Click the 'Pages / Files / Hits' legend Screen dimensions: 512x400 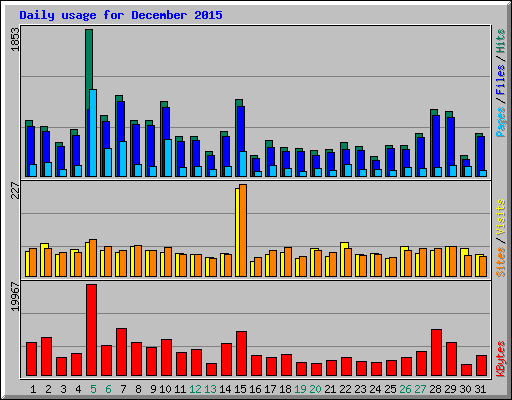pos(501,83)
